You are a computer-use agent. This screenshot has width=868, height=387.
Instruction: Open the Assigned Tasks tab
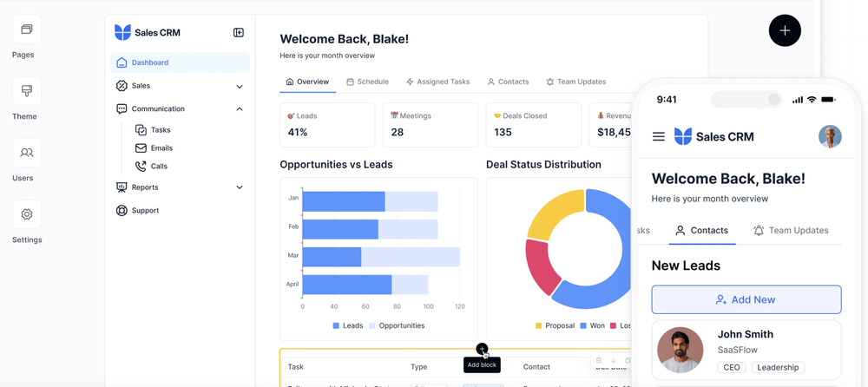pyautogui.click(x=437, y=82)
